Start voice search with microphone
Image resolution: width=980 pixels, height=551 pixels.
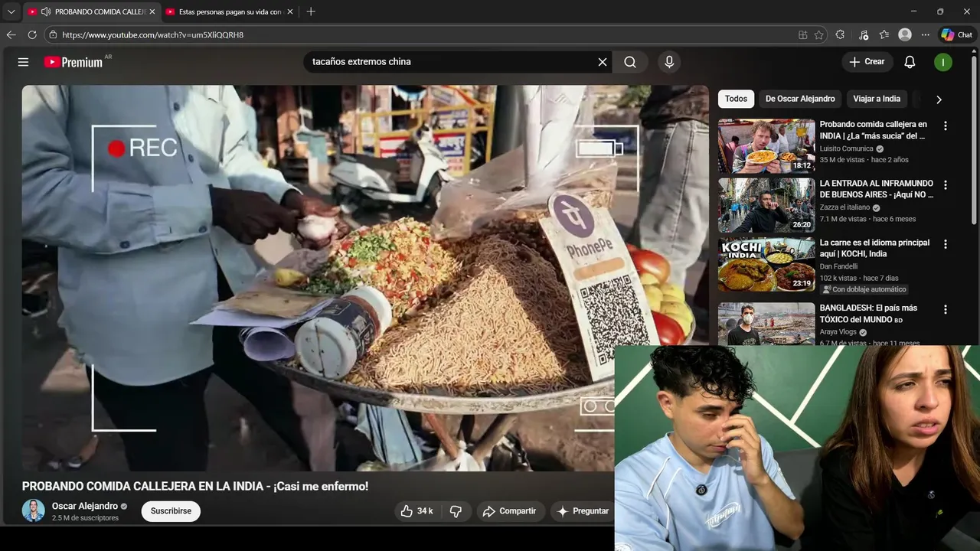(669, 62)
